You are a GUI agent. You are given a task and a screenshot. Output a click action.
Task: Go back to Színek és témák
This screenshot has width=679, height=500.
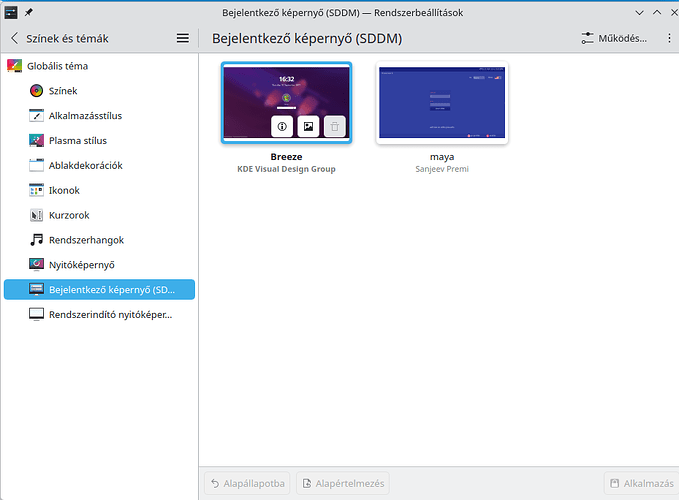pyautogui.click(x=60, y=38)
